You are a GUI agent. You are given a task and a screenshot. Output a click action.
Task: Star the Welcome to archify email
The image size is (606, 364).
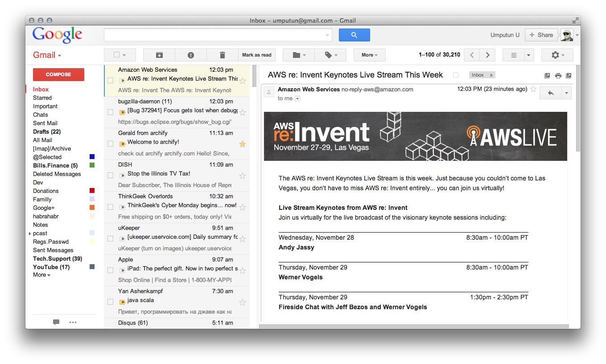pos(243,144)
